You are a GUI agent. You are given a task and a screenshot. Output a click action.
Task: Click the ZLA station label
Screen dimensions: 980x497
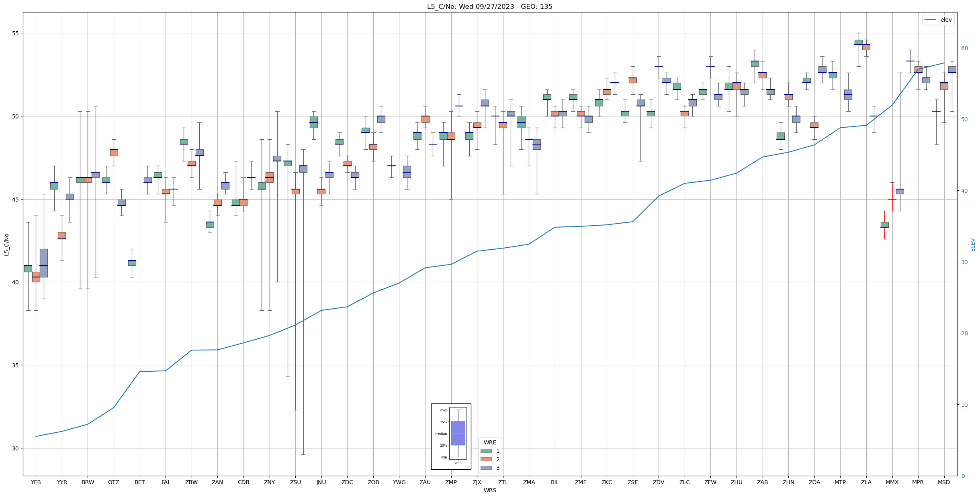866,482
